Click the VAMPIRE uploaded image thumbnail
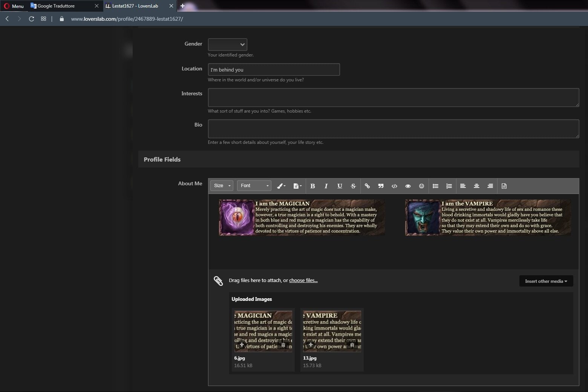Screen dimensions: 588x392 point(332,331)
